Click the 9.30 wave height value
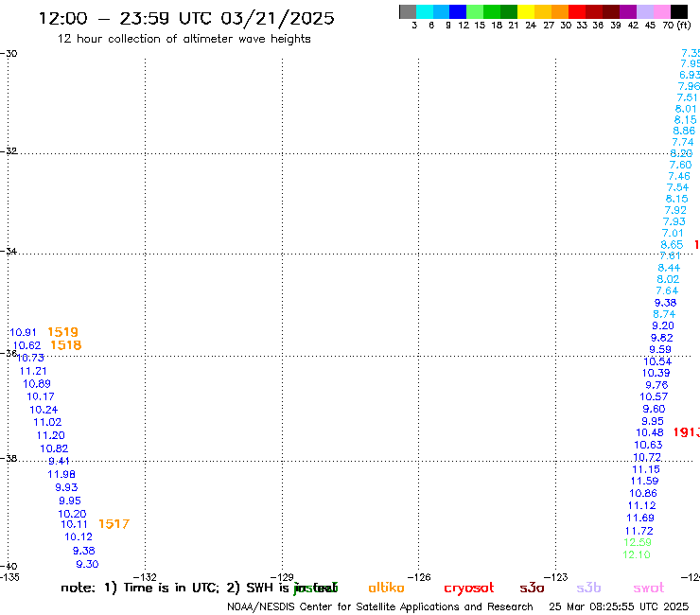The image size is (700, 615). click(x=87, y=564)
